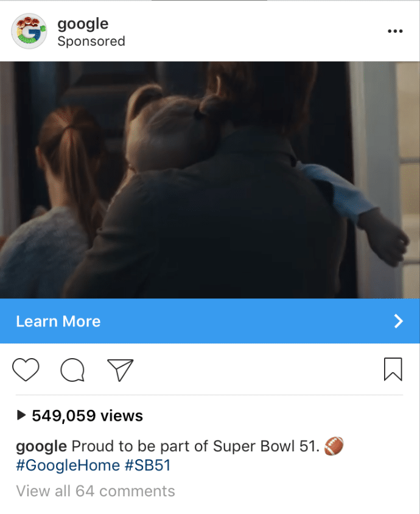The height and width of the screenshot is (514, 420).
Task: Click the caption text about Super Bowl 51
Action: pos(195,446)
